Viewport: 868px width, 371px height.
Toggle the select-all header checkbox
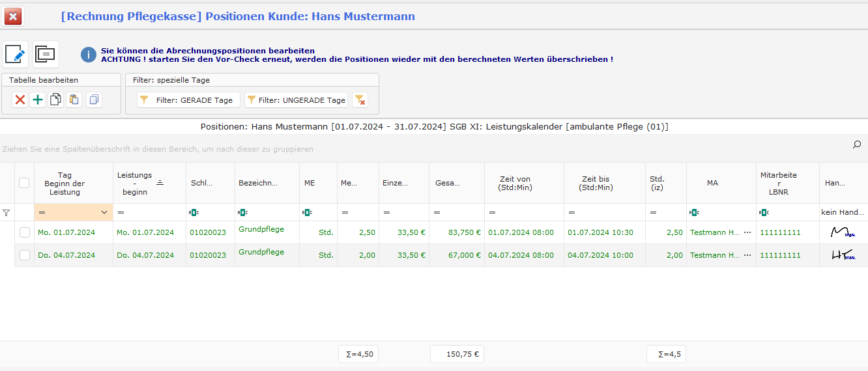click(x=24, y=183)
